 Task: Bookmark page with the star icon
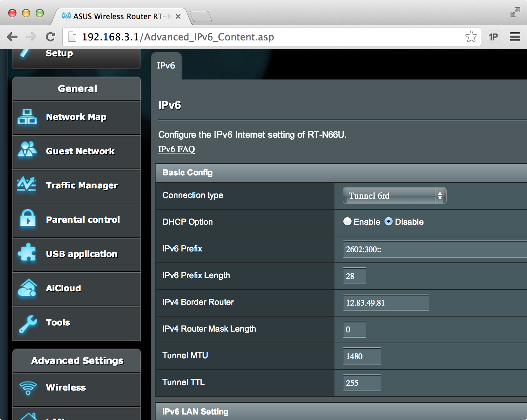click(x=471, y=37)
